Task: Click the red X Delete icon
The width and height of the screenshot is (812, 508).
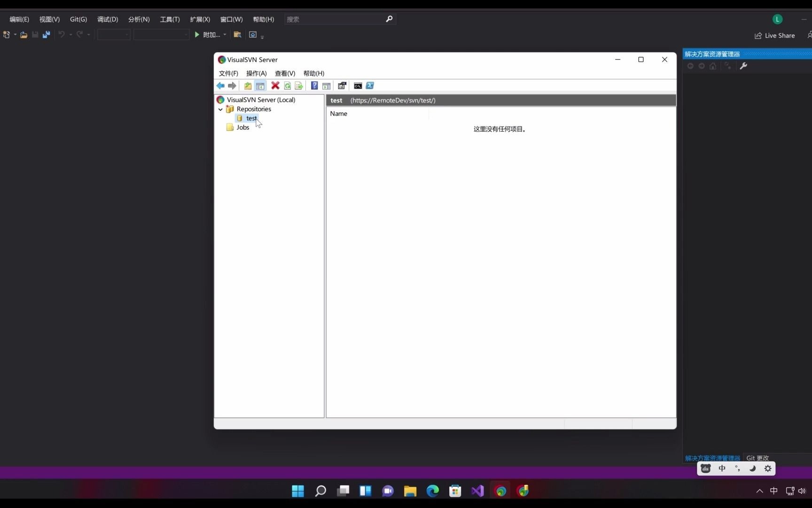Action: coord(275,86)
